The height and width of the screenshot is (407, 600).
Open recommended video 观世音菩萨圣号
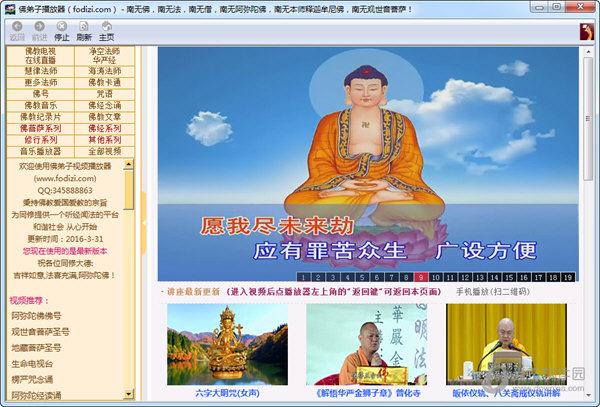(40, 332)
